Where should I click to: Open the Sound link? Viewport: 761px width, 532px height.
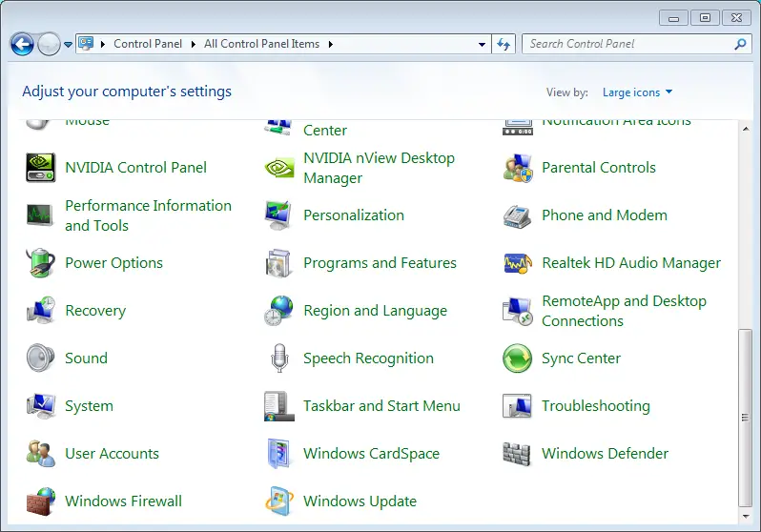[87, 358]
